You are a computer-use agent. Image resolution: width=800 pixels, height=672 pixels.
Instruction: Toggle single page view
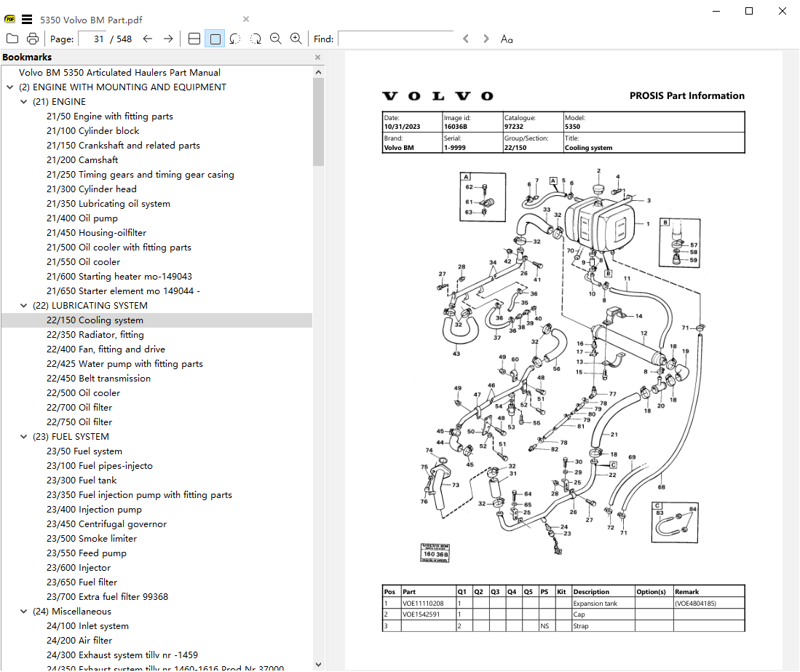tap(215, 39)
